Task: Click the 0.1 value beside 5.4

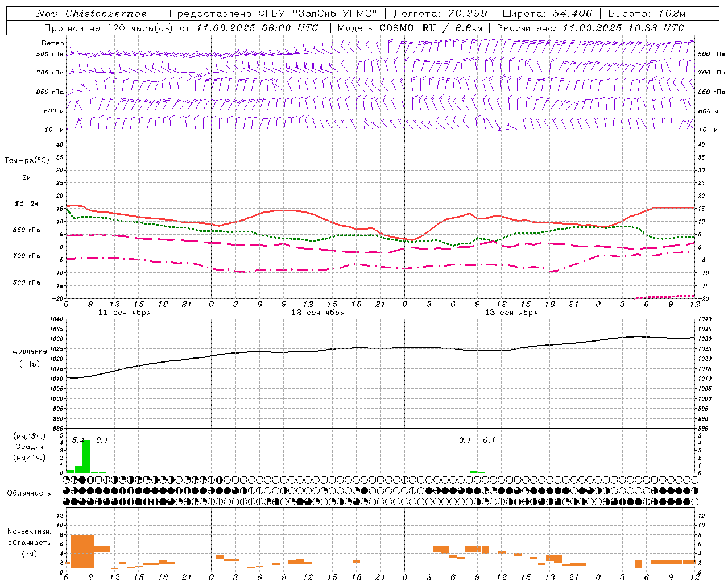Action: (x=102, y=440)
